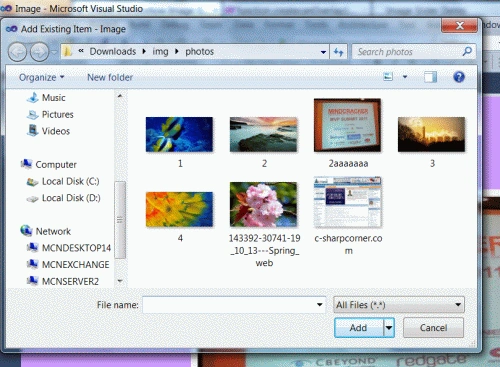Screen dimensions: 500x367
Task: Click the navigation pane scrollbar thumb
Action: pyautogui.click(x=120, y=220)
